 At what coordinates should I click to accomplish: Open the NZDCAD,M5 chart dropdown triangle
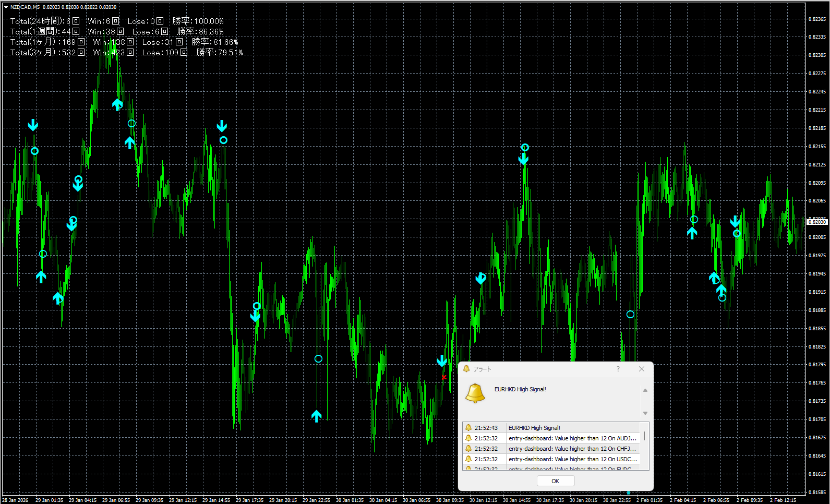[6, 7]
